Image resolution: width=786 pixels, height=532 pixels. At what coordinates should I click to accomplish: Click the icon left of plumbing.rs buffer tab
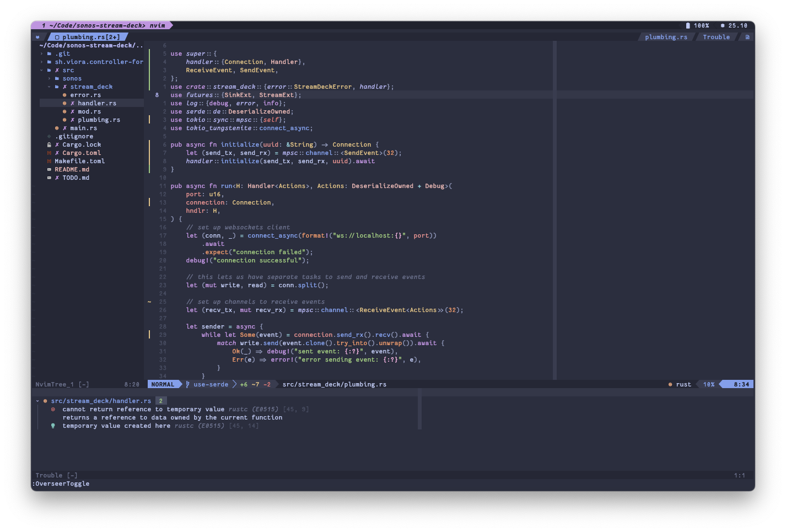[57, 37]
